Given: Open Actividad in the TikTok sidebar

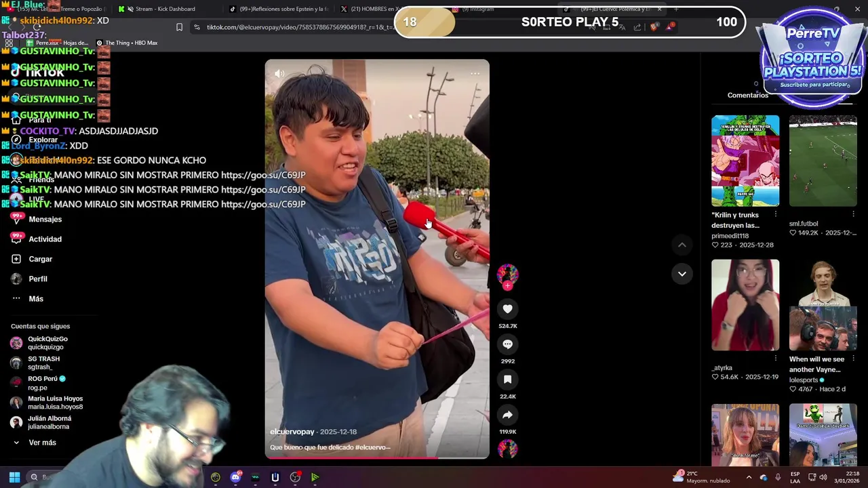Looking at the screenshot, I should 45,239.
